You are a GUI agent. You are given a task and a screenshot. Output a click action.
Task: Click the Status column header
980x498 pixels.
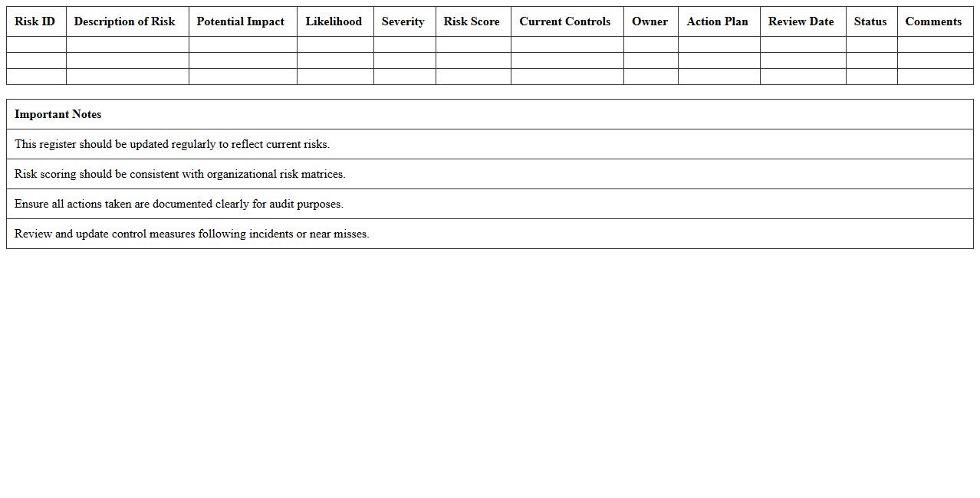870,21
